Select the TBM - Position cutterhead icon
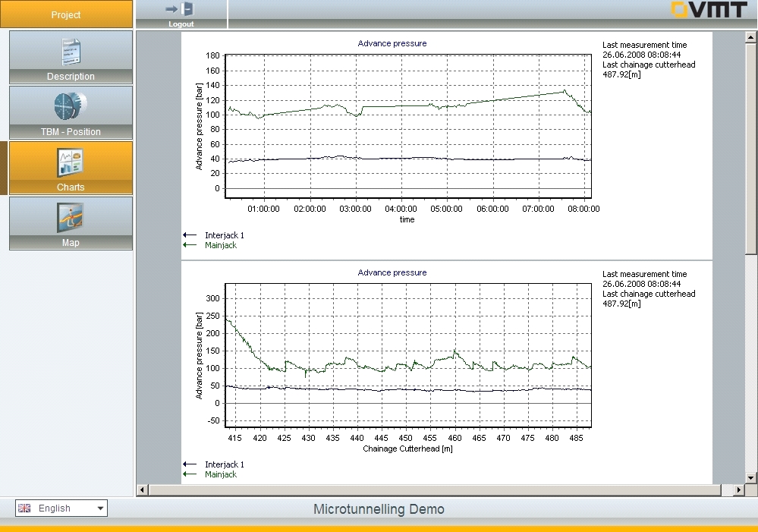 (x=71, y=106)
